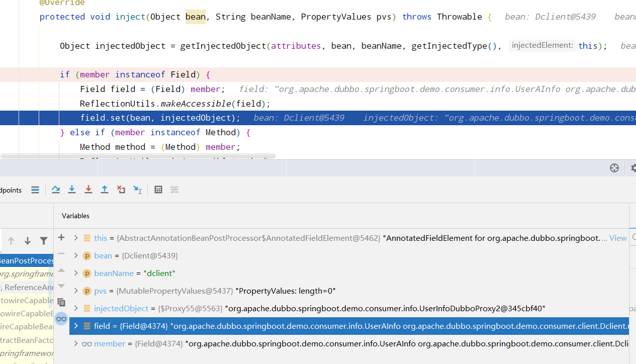This screenshot has height=364, width=636.
Task: Remove watch using the minus icon
Action: point(61,253)
